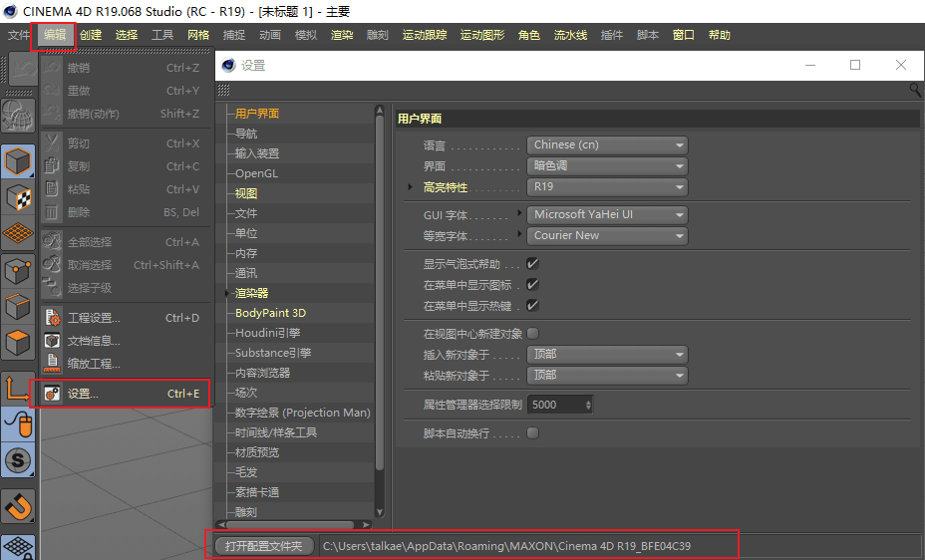Click the 打开配置文件夹 button

click(x=264, y=546)
